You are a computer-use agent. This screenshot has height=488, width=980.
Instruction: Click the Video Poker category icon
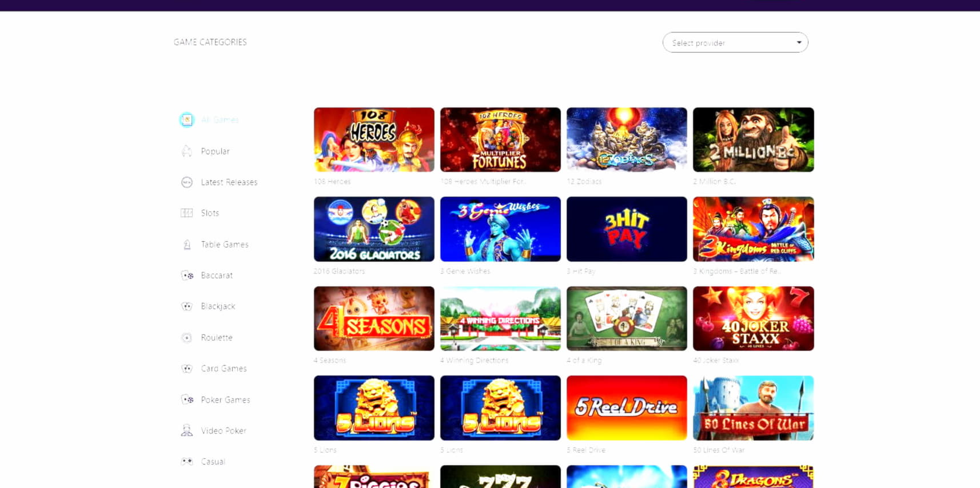click(186, 430)
